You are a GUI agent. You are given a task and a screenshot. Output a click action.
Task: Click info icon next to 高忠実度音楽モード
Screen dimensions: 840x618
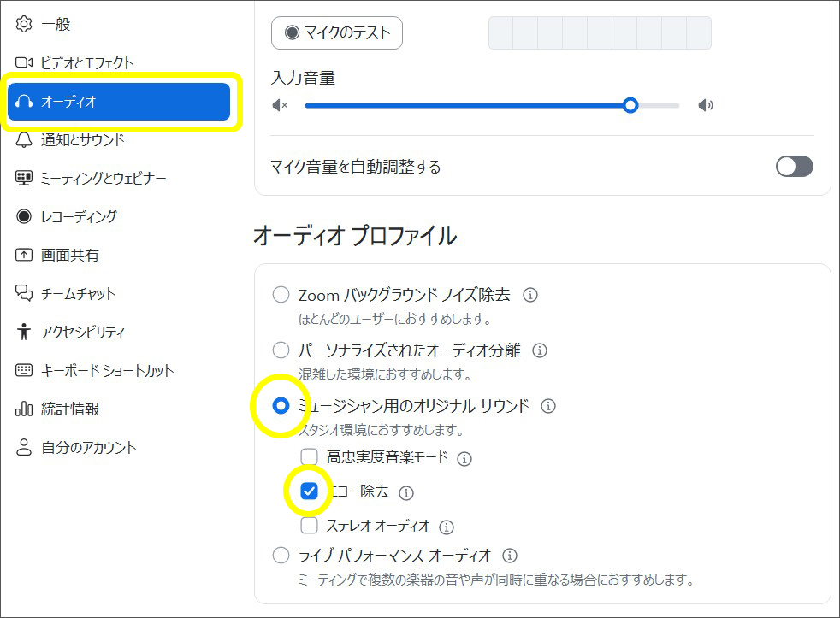464,458
